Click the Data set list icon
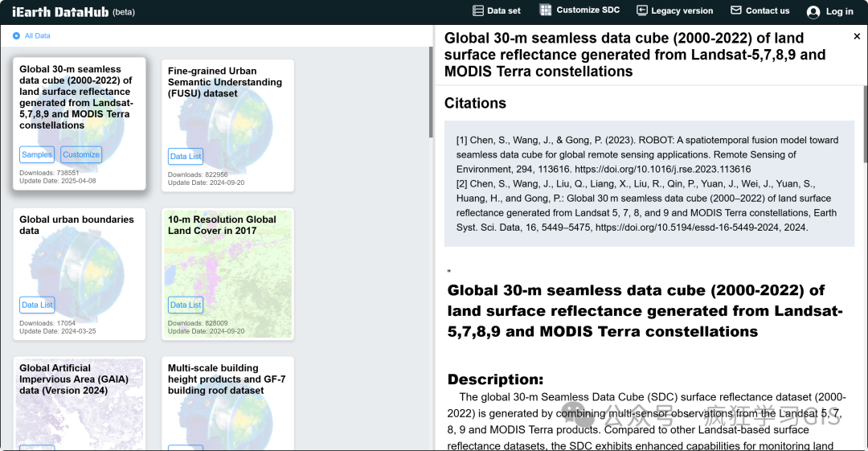This screenshot has width=868, height=451. coord(477,10)
